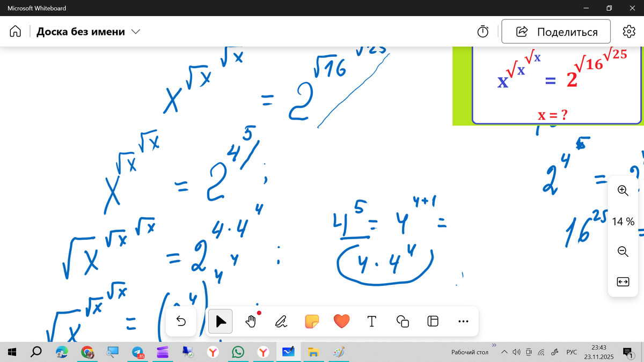
Task: Switch the РУС input language
Action: point(572,352)
